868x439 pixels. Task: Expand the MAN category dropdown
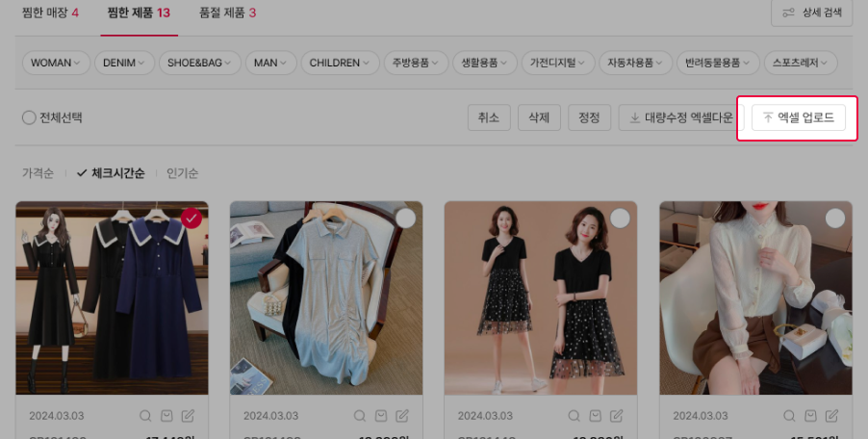[x=270, y=63]
